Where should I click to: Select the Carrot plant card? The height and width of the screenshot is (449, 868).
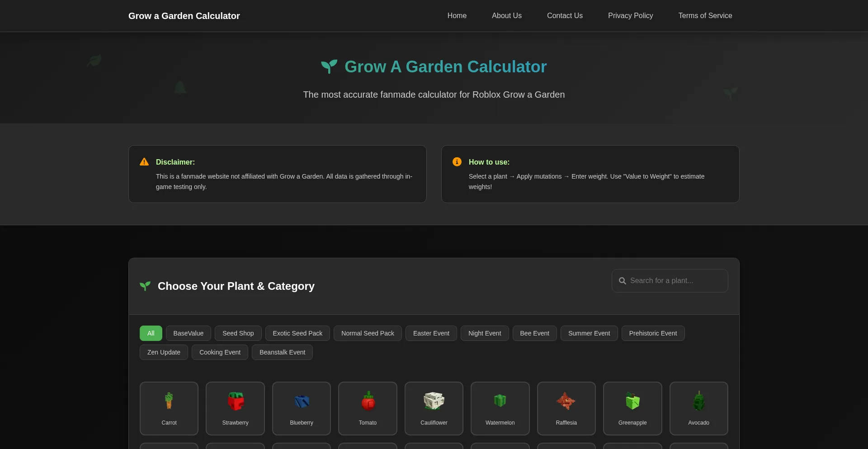click(x=169, y=408)
